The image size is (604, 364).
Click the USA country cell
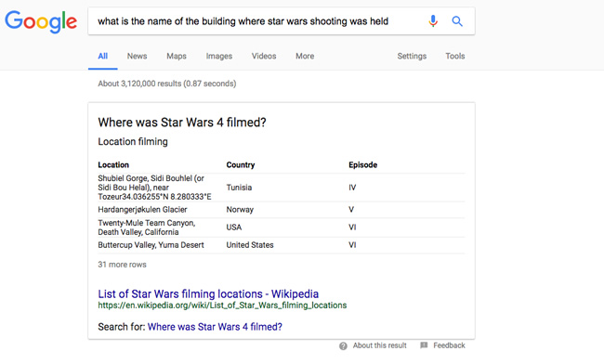click(234, 227)
